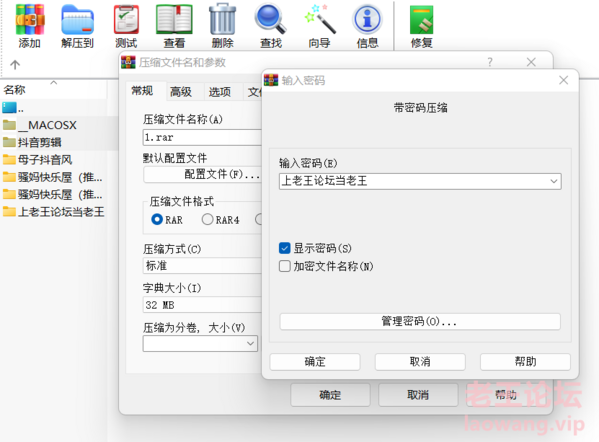Screen dimensions: 599x442
Task: Run the 测试 (Test) archive tool
Action: click(x=126, y=26)
